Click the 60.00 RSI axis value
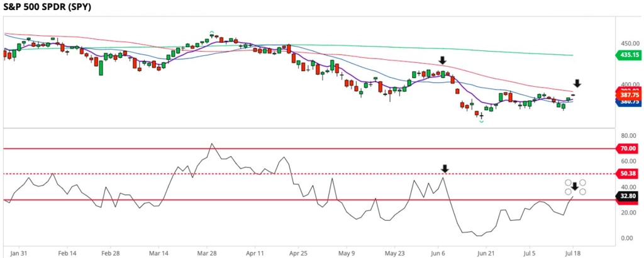Viewport: 644px width, 258px height. coord(630,161)
